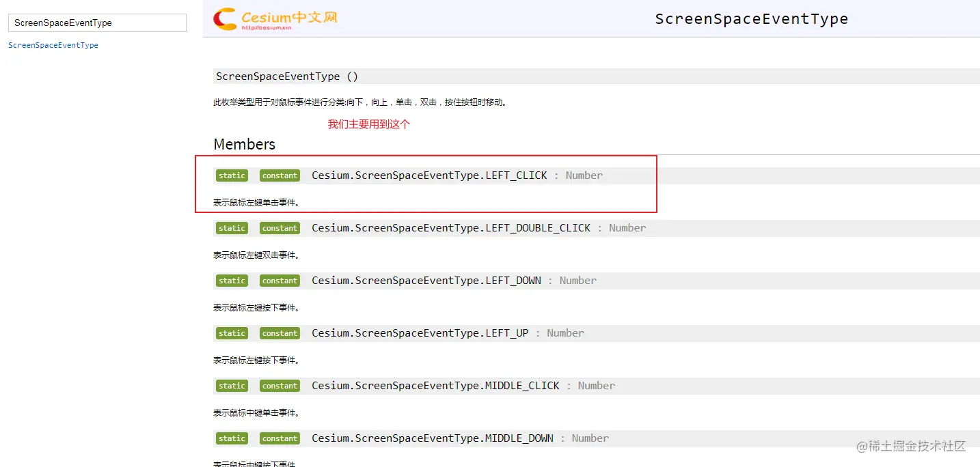Click the constant badge for MIDDLE_CLICK
This screenshot has width=980, height=467.
click(x=280, y=386)
